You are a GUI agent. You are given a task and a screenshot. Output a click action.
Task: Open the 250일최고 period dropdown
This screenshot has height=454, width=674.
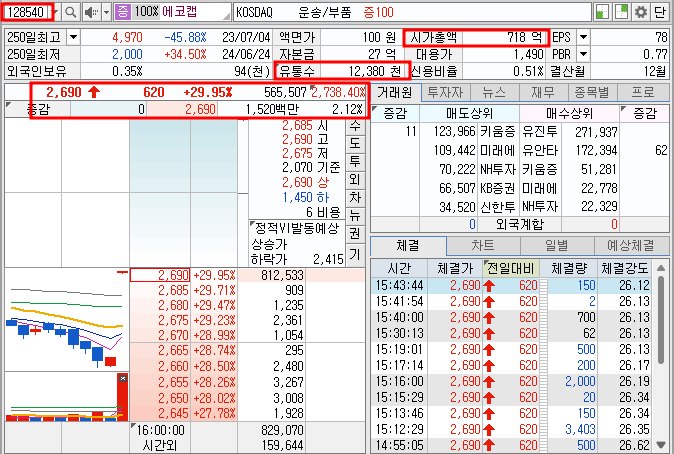coord(74,37)
